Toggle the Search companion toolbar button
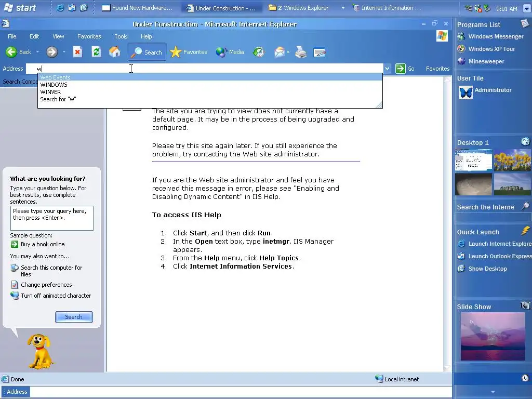This screenshot has height=399, width=532. 147,52
